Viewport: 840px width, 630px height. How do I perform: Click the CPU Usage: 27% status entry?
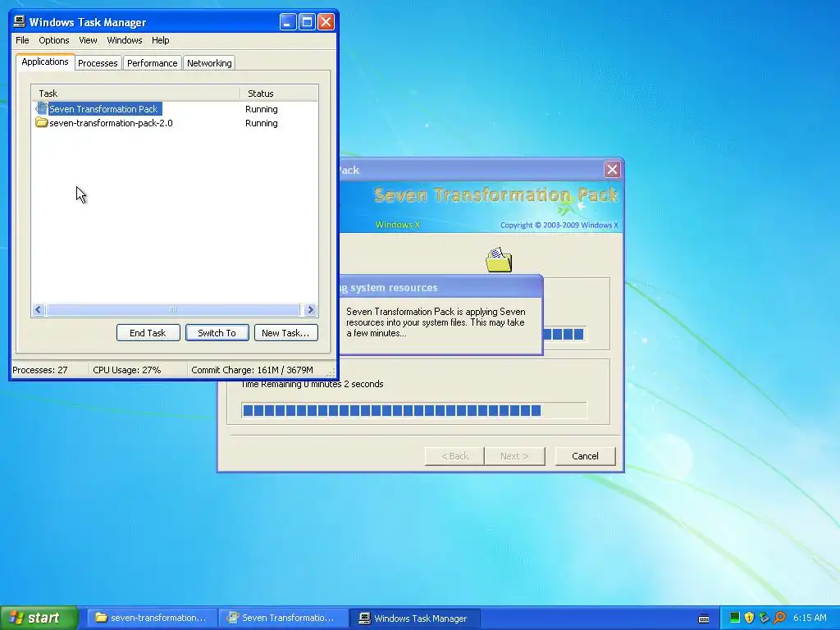[127, 370]
